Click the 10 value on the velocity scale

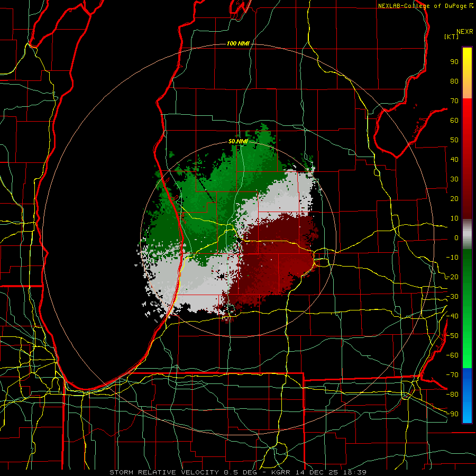pyautogui.click(x=454, y=218)
